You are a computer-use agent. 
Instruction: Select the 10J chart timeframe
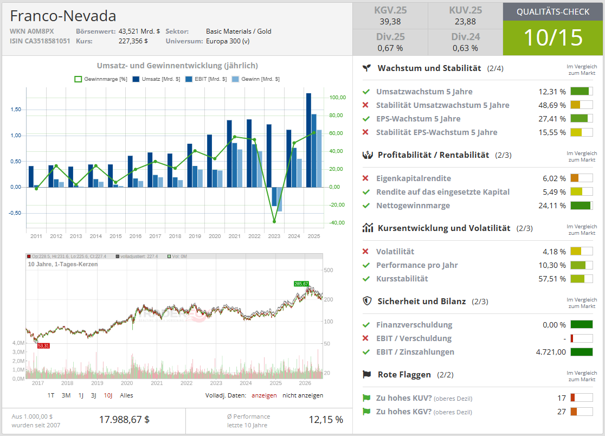click(x=108, y=395)
